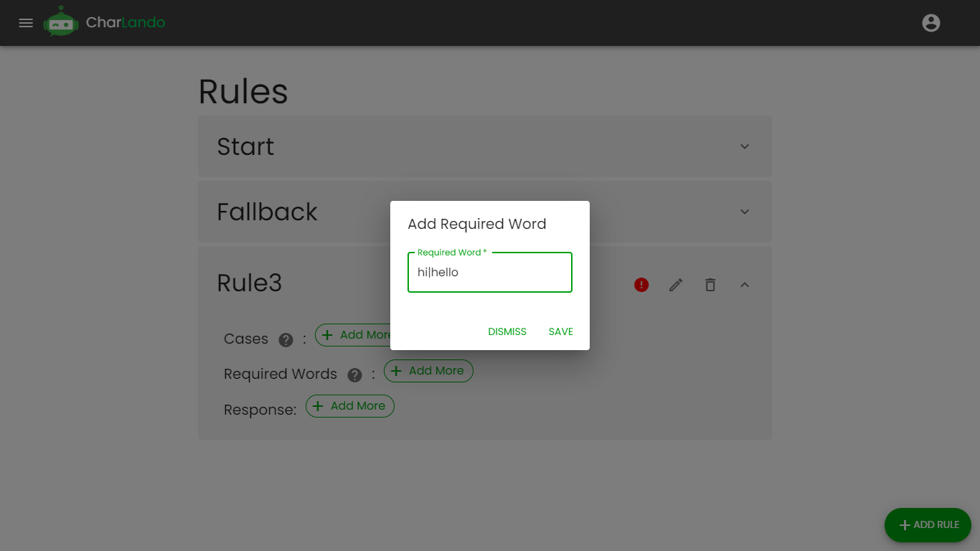Image resolution: width=980 pixels, height=551 pixels.
Task: Click the red error indicator on Rule3
Action: (641, 285)
